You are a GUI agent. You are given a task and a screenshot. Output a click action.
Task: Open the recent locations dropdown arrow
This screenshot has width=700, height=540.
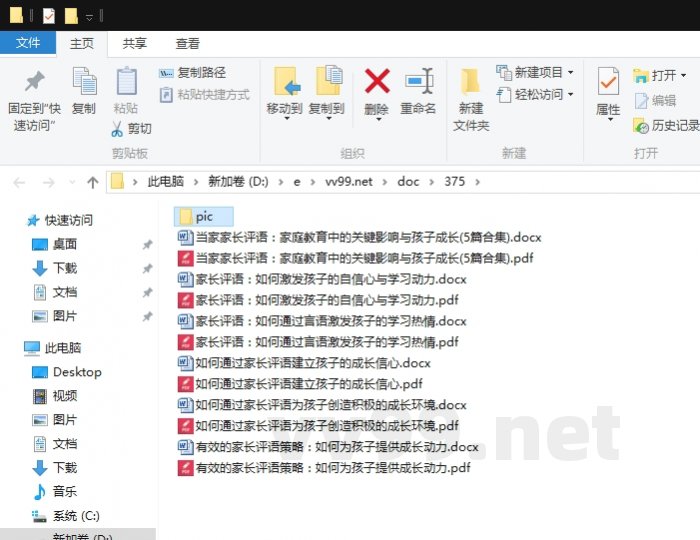[72, 182]
